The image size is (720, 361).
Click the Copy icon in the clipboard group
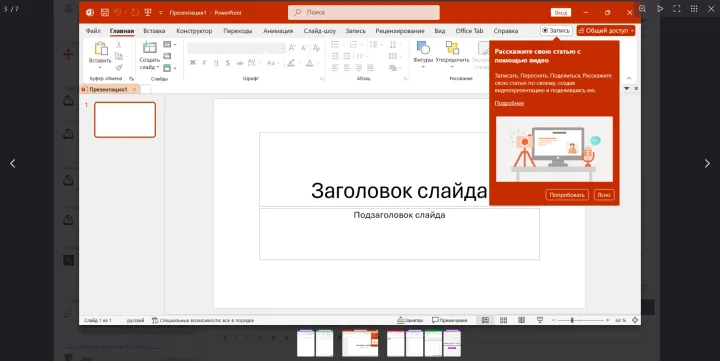(x=118, y=56)
